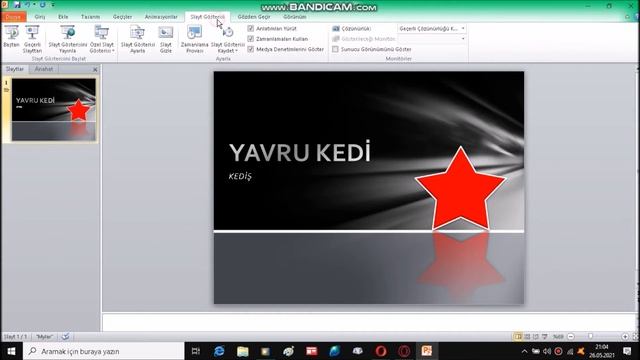This screenshot has width=640, height=360.
Task: Switch to Slide Sorter view icon
Action: tap(527, 336)
